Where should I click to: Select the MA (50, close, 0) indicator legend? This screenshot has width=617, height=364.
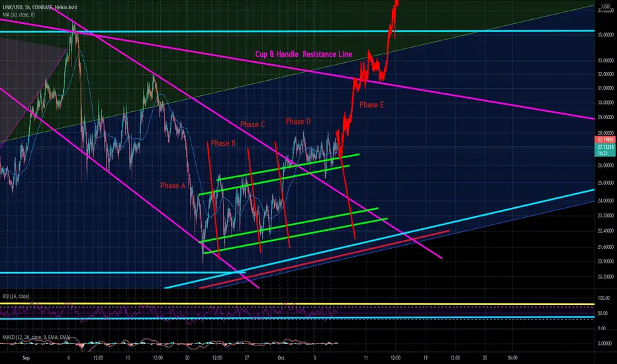[x=19, y=15]
